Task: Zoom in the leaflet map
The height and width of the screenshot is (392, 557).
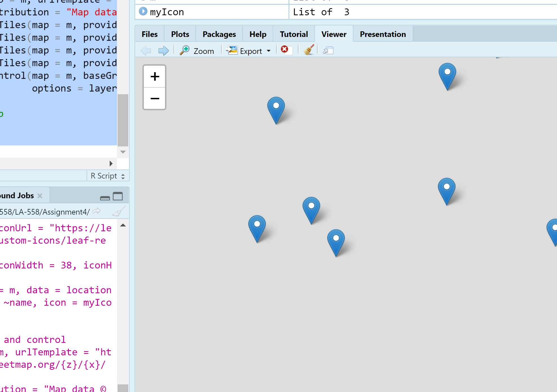Action: tap(155, 76)
